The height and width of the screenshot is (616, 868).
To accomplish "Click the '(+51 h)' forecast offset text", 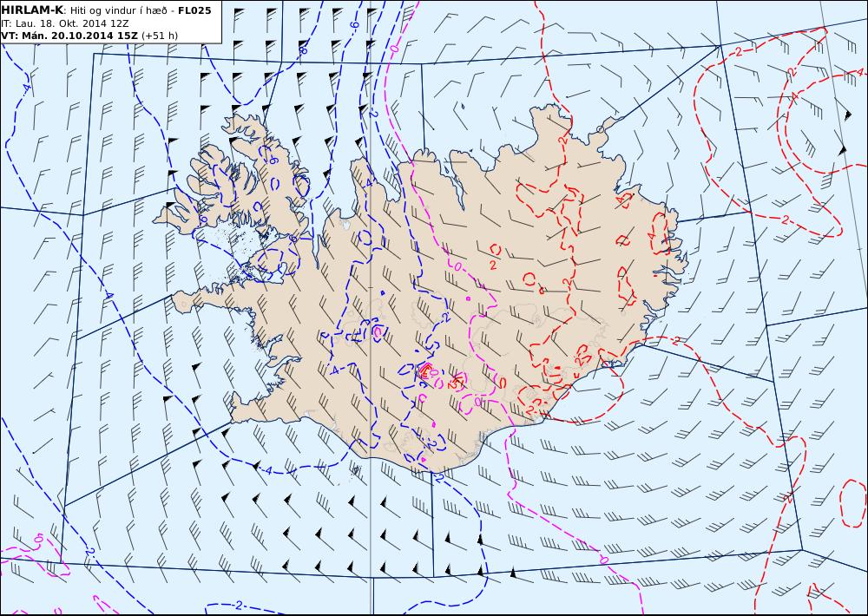I will tap(160, 36).
